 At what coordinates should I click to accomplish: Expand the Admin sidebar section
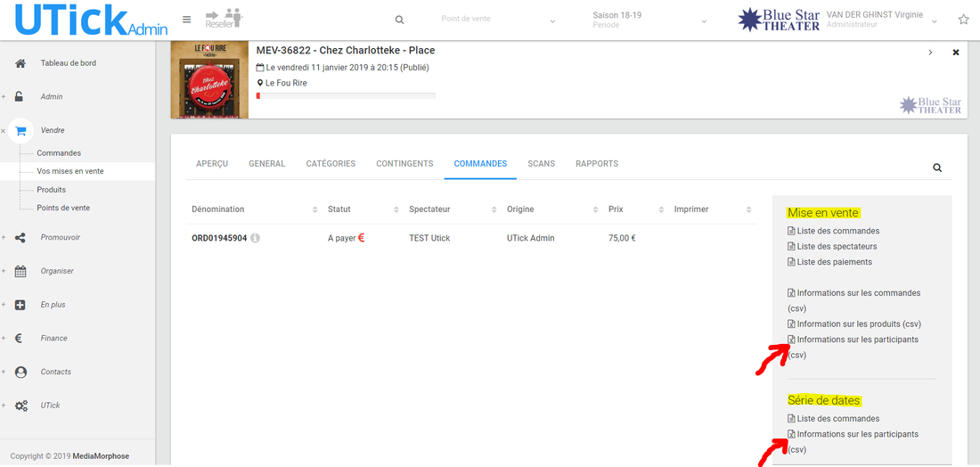(20, 96)
